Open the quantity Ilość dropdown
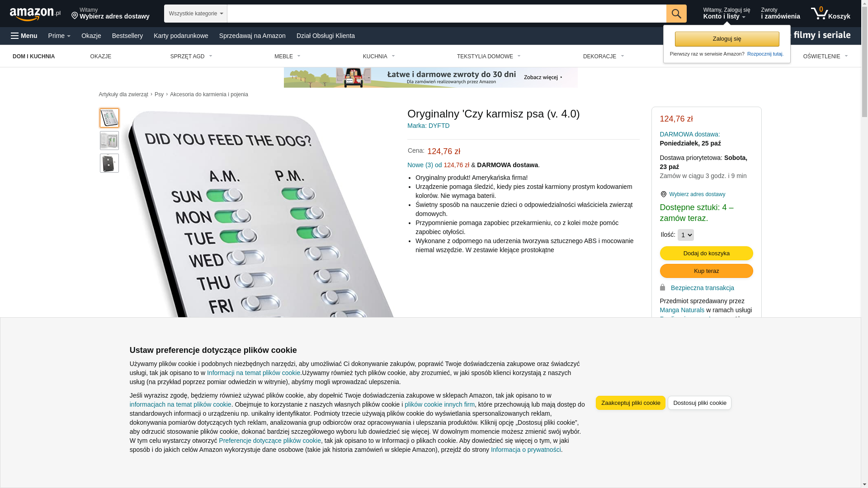The image size is (868, 488). click(685, 235)
